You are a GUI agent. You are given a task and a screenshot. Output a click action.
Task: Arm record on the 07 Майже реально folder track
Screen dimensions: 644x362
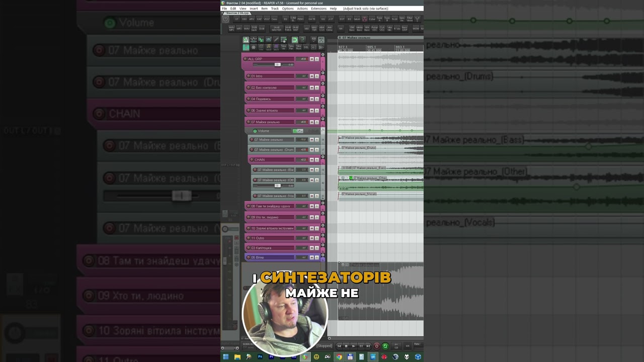248,122
